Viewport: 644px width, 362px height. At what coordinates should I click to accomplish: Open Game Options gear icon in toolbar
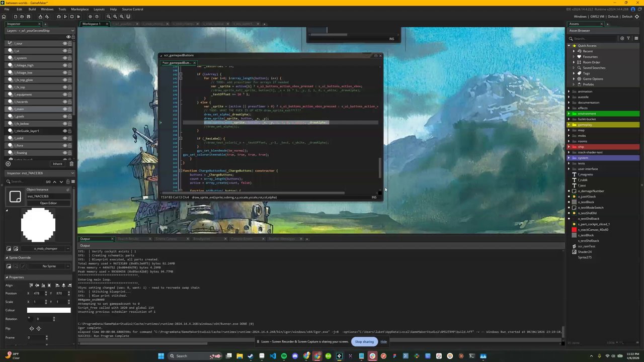(x=90, y=17)
